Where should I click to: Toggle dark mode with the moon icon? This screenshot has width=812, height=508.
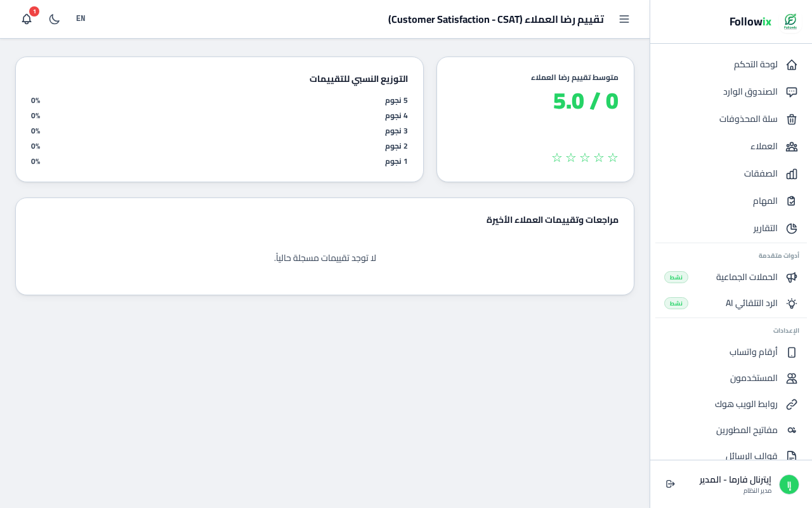[x=55, y=19]
